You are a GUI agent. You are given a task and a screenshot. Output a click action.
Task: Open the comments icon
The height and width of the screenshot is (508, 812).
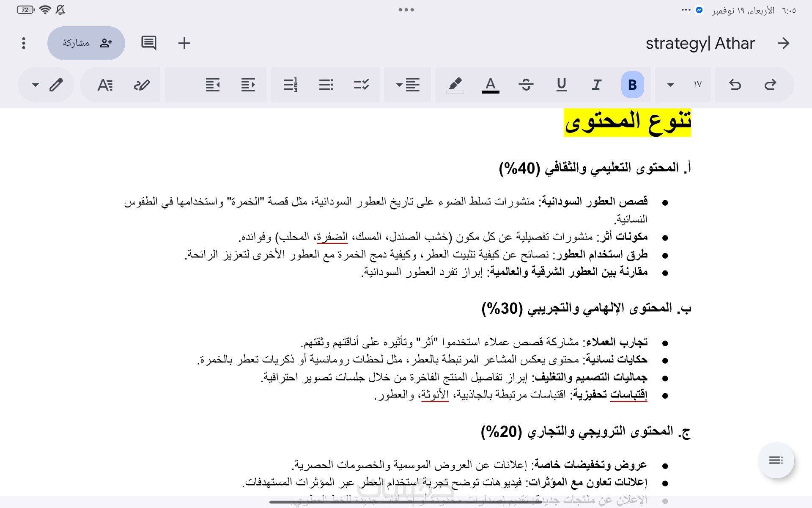tap(148, 43)
